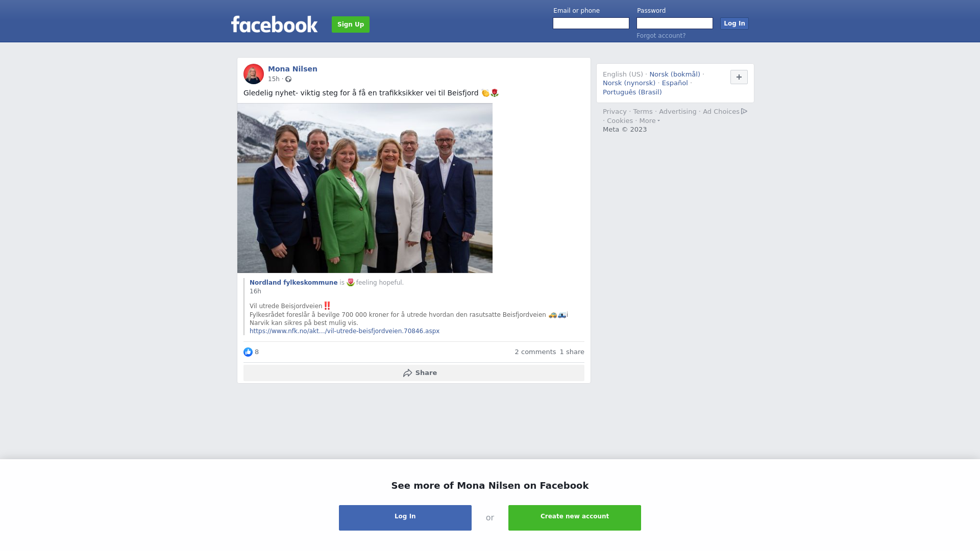Open Nordland fylkeskommune page link
Image resolution: width=980 pixels, height=551 pixels.
click(293, 283)
